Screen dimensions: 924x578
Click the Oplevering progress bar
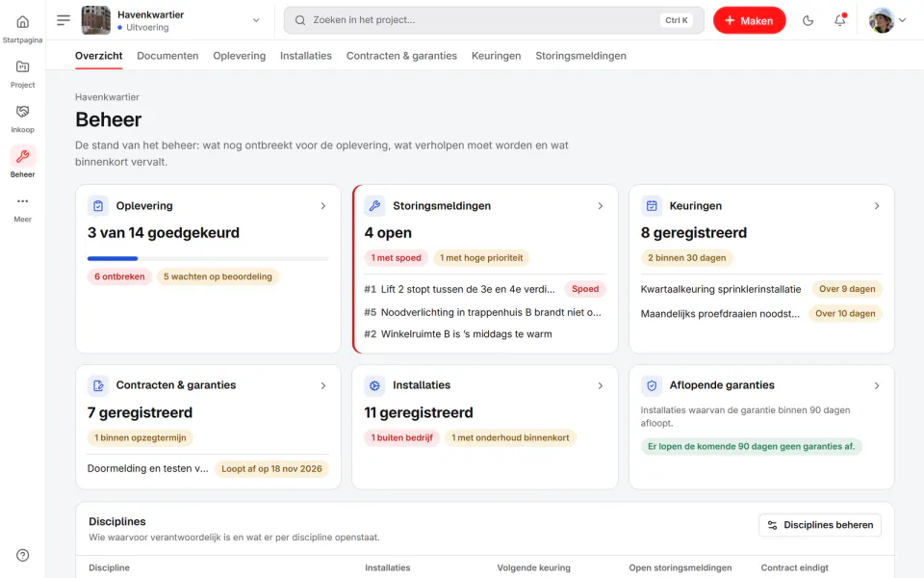[x=208, y=258]
